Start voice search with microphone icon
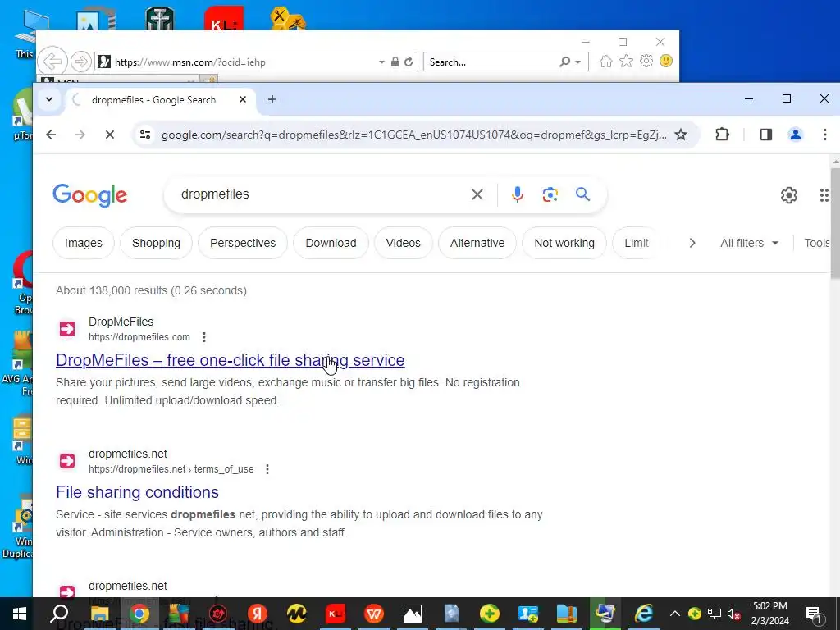This screenshot has height=630, width=840. [x=518, y=194]
